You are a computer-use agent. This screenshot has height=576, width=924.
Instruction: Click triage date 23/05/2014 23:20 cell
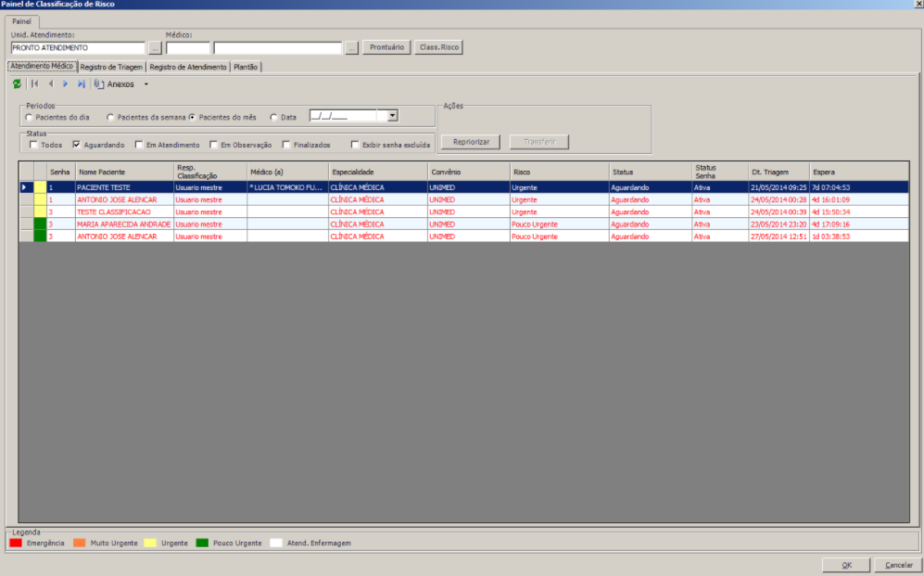coord(779,224)
